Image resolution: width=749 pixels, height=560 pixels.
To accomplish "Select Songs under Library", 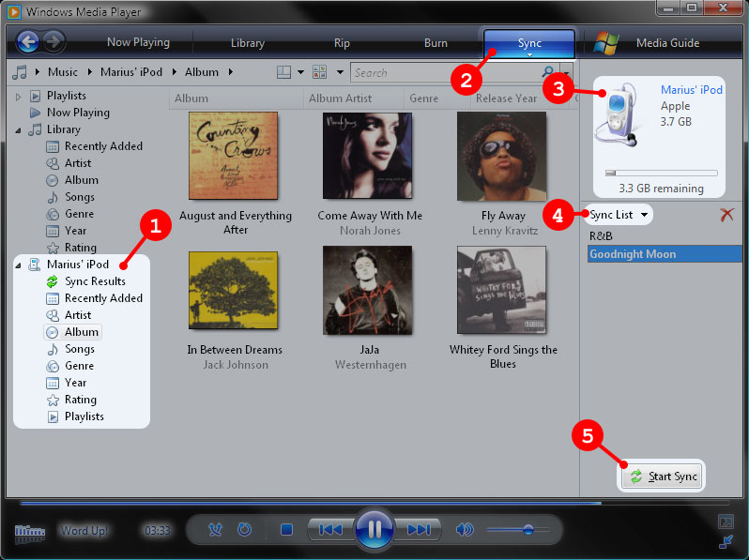I will 80,197.
